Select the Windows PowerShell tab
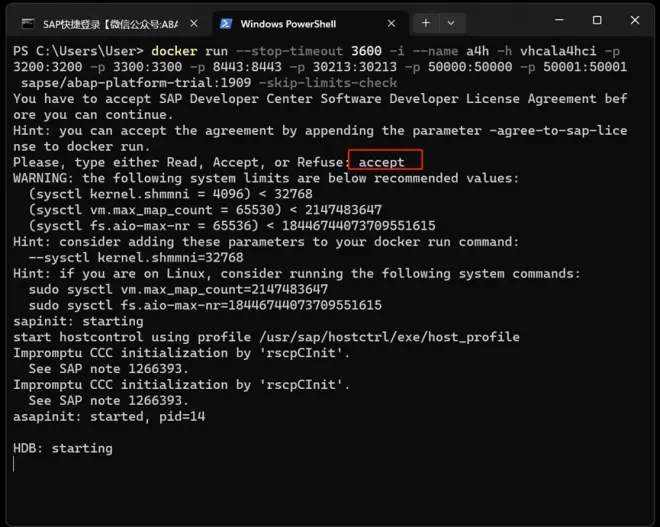Viewport: 660px width, 527px height. tap(311, 24)
